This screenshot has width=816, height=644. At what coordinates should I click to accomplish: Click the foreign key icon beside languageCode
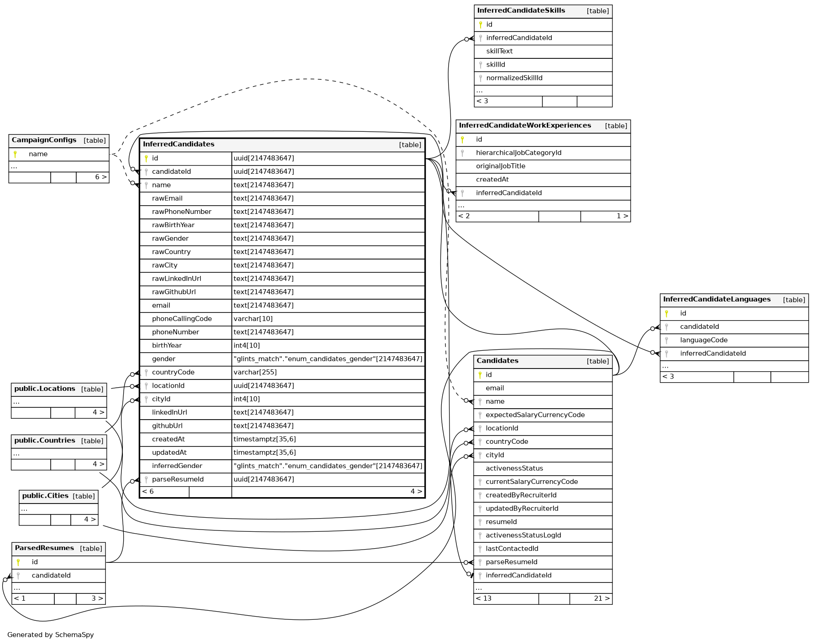click(666, 341)
